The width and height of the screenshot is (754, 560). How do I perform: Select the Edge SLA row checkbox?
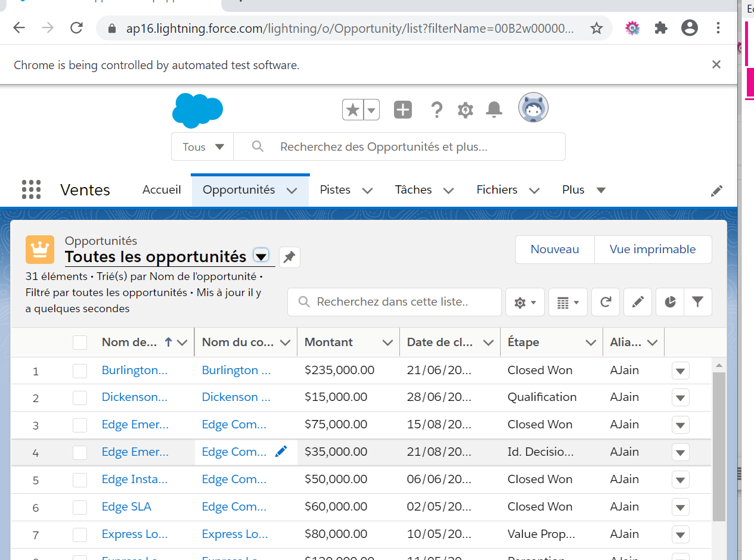pos(80,508)
